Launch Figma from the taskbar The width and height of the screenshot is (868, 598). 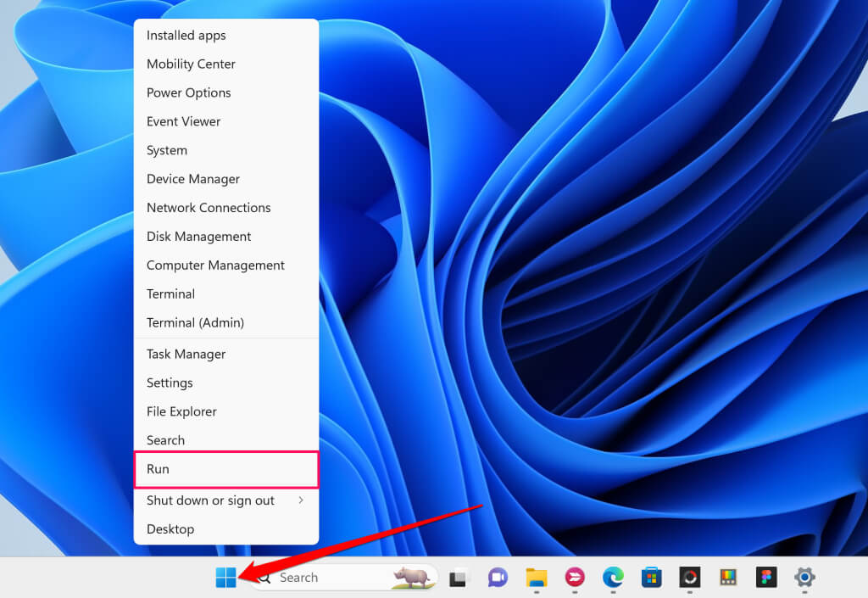tap(766, 578)
